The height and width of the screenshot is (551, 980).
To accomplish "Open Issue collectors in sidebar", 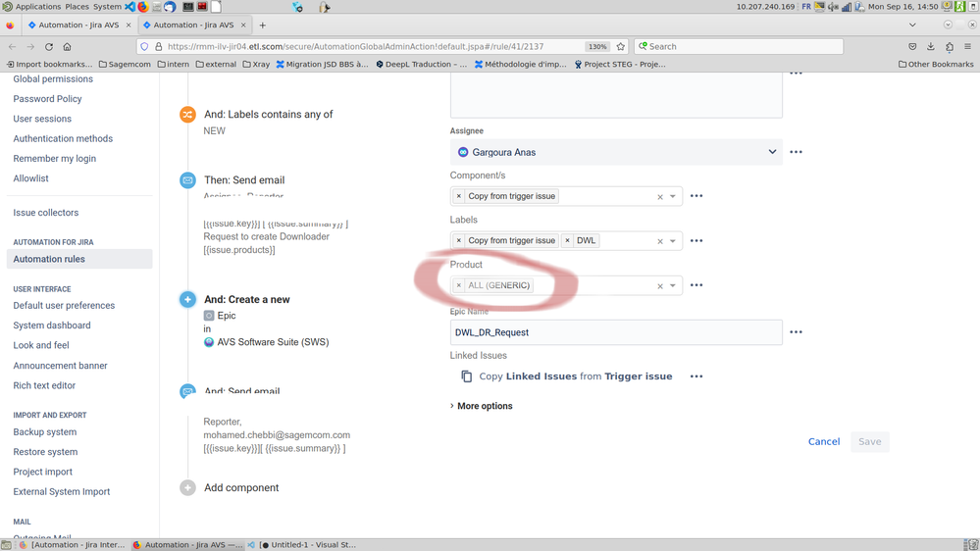I will pos(46,213).
